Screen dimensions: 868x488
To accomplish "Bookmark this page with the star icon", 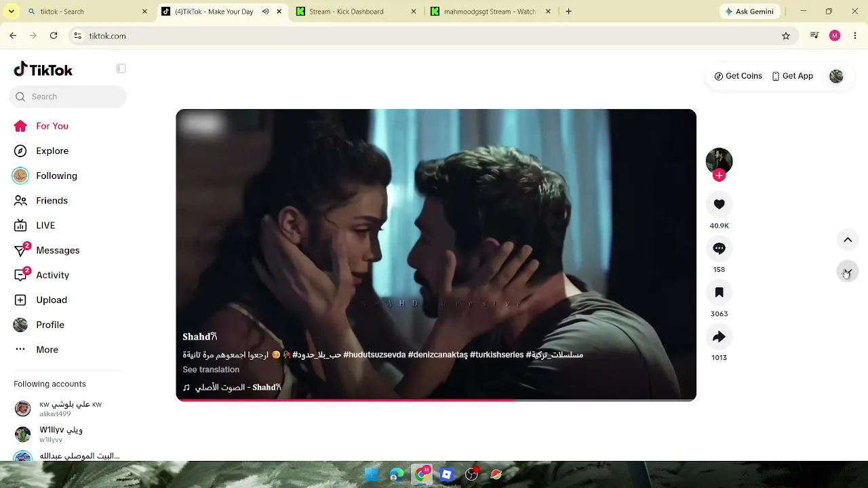I will coord(786,36).
